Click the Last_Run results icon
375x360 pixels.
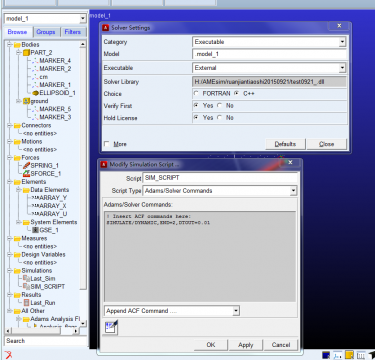point(26,303)
